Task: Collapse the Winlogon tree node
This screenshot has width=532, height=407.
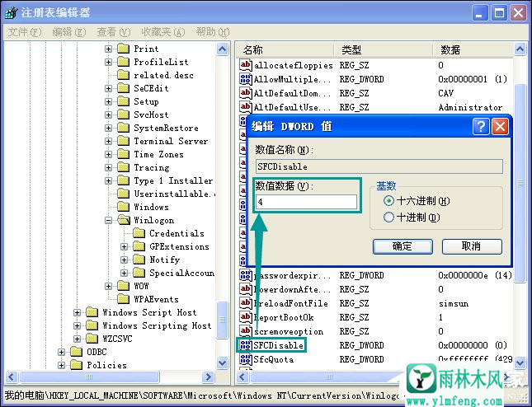Action: point(108,220)
